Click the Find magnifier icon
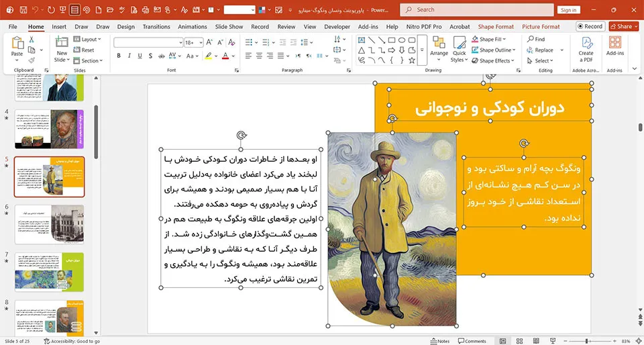Image resolution: width=644 pixels, height=345 pixels. [531, 39]
